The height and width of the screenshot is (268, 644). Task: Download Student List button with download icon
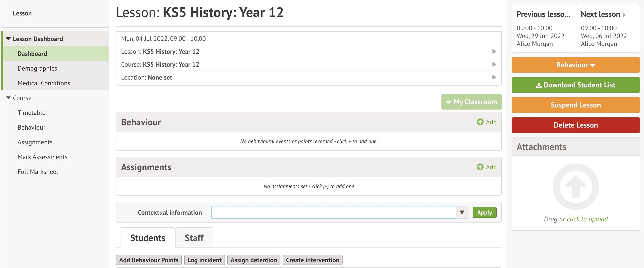coord(575,85)
